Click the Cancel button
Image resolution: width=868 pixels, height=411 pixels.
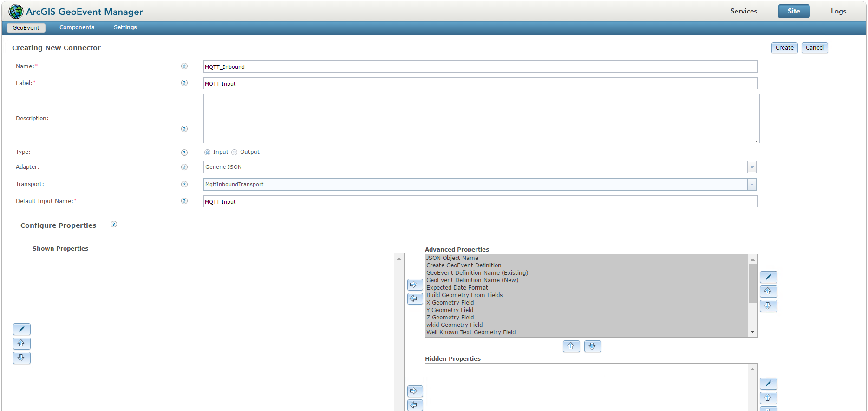(815, 48)
